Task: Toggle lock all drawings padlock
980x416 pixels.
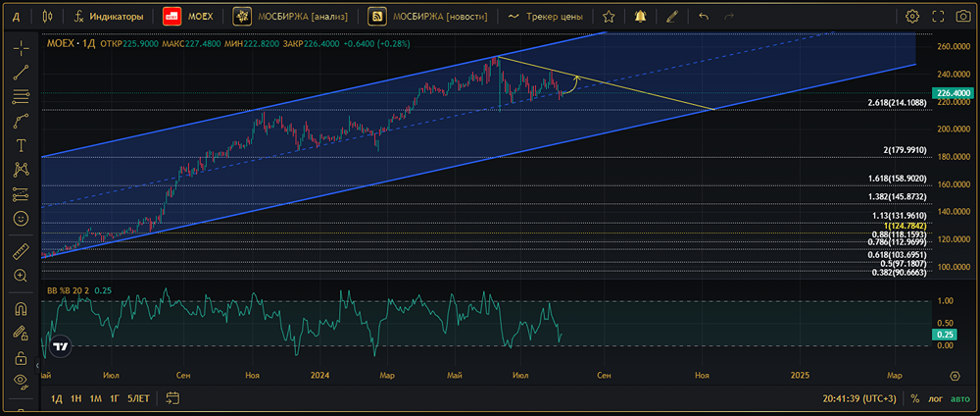Action: click(x=21, y=357)
